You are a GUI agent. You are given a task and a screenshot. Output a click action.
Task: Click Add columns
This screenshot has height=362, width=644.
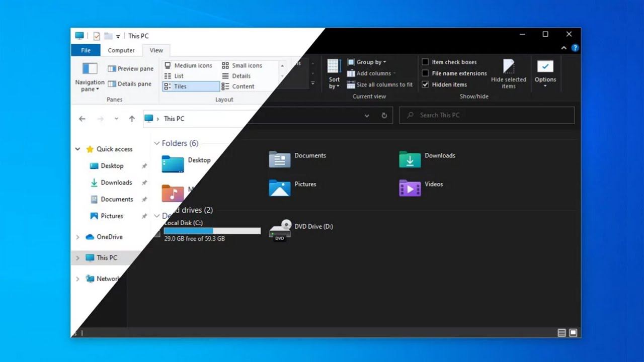371,73
